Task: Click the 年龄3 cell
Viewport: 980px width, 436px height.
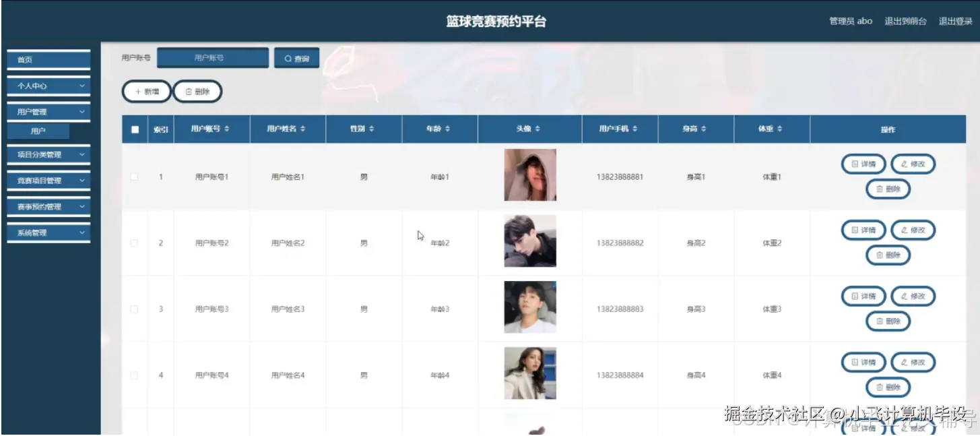Action: (x=440, y=309)
